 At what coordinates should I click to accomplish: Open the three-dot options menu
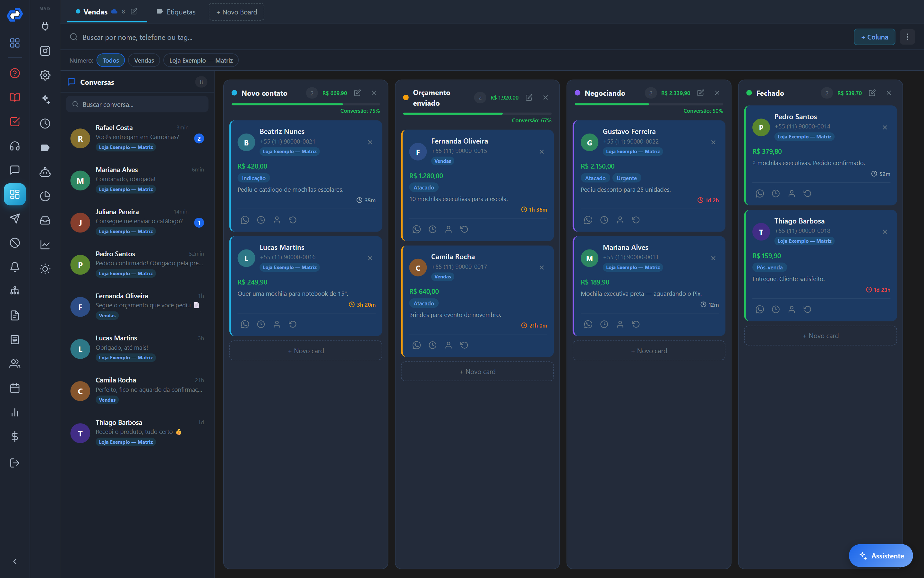click(908, 37)
